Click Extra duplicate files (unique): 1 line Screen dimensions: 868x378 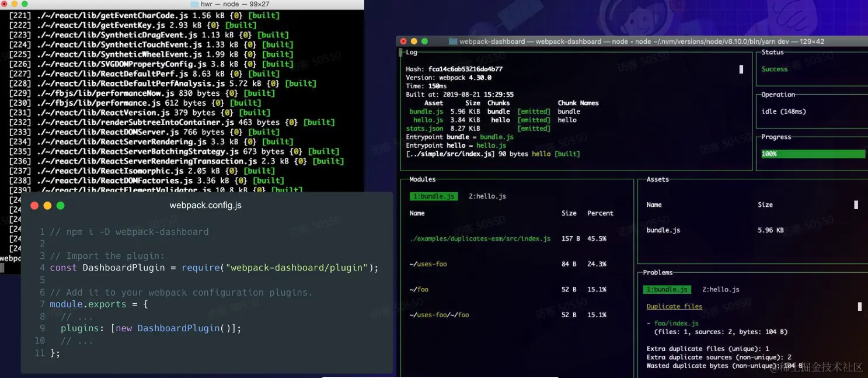pyautogui.click(x=707, y=349)
